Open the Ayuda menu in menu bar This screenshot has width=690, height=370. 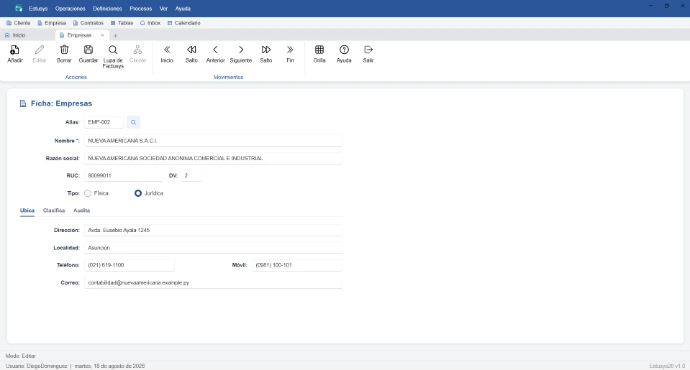[183, 8]
